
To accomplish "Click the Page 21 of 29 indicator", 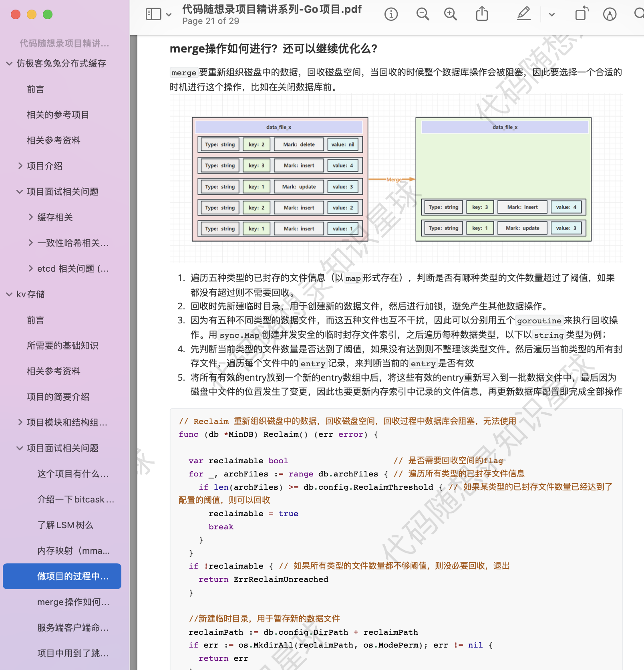I will [x=211, y=21].
